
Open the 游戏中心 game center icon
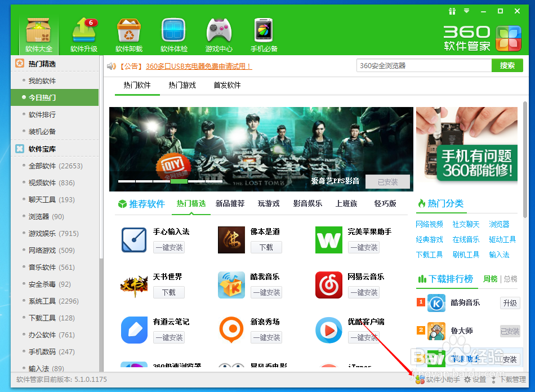coord(219,34)
